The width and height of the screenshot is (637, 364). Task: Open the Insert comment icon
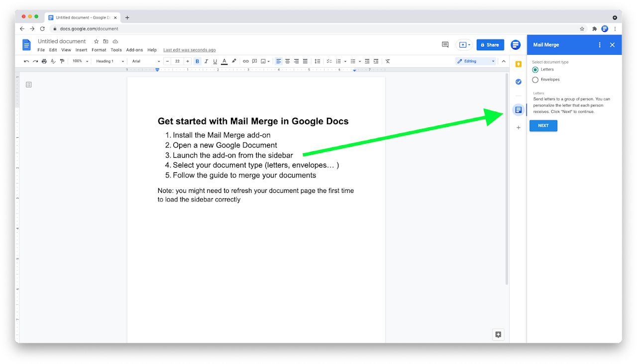(x=254, y=61)
